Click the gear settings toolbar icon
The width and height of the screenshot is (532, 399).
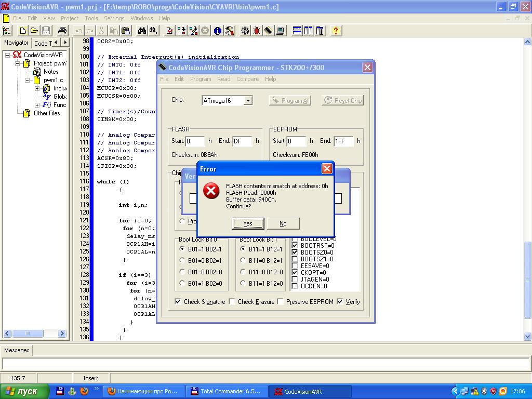245,31
